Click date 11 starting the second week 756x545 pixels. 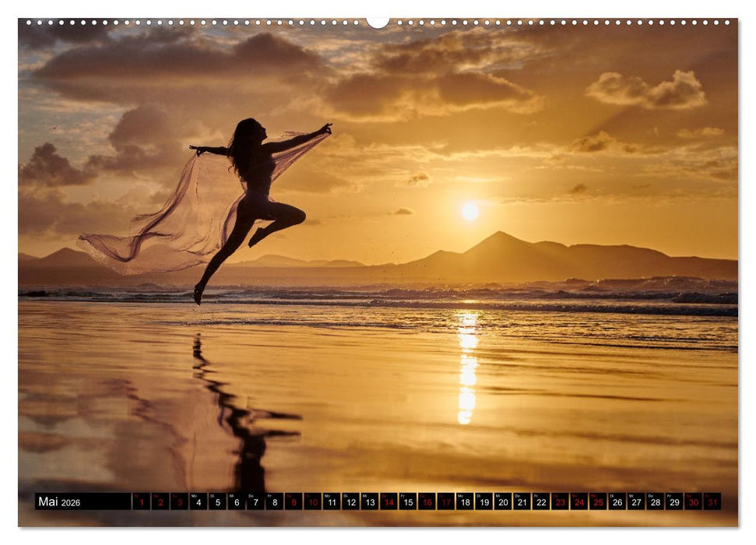point(332,502)
